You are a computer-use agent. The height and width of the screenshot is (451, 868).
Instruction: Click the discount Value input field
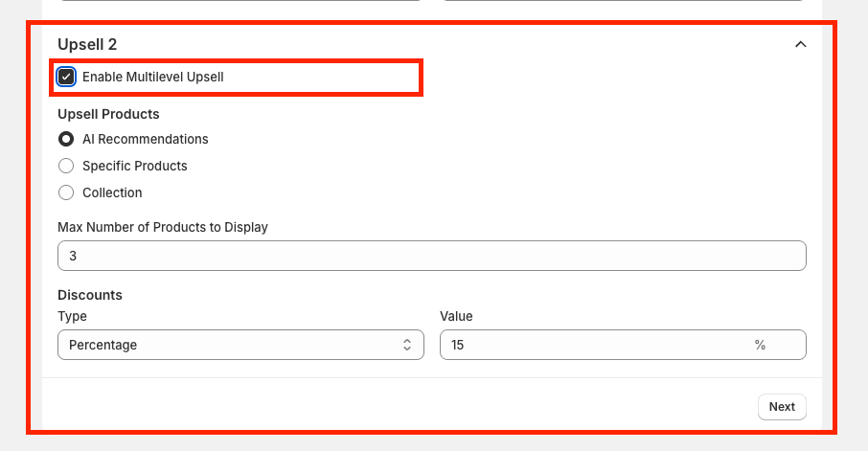pos(594,345)
